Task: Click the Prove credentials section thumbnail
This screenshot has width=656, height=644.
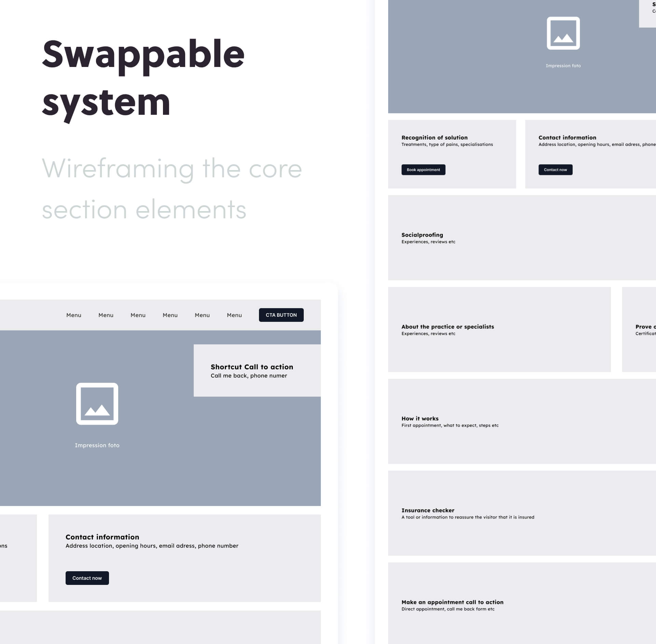Action: tap(640, 328)
